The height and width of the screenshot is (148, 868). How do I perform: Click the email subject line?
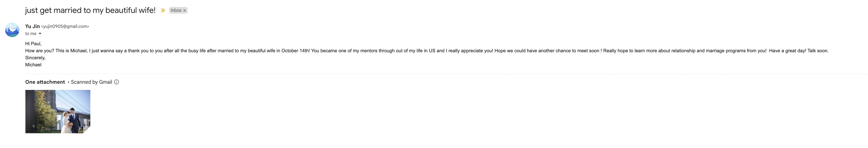coord(90,10)
